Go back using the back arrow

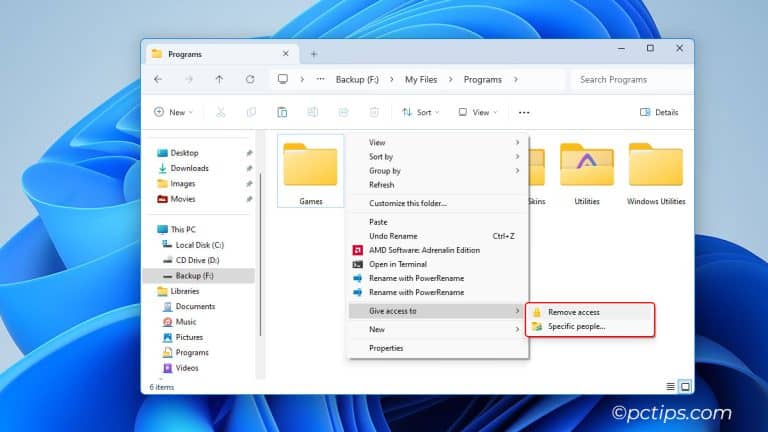point(158,79)
